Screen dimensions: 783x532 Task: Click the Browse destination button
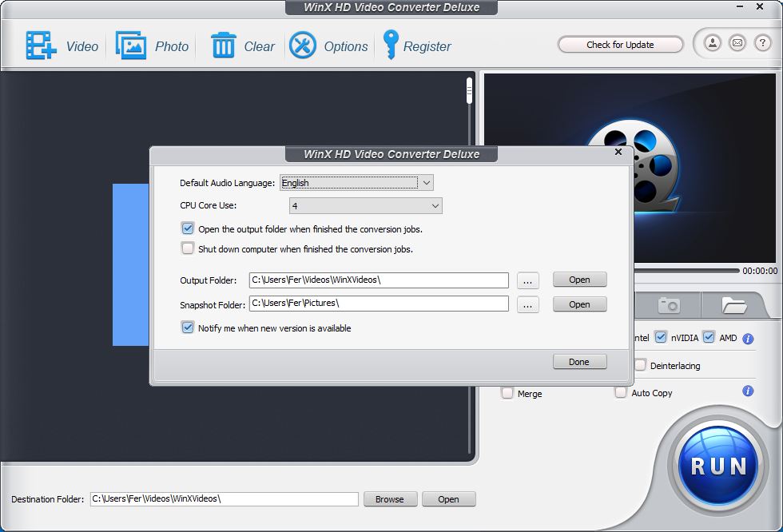pyautogui.click(x=390, y=499)
